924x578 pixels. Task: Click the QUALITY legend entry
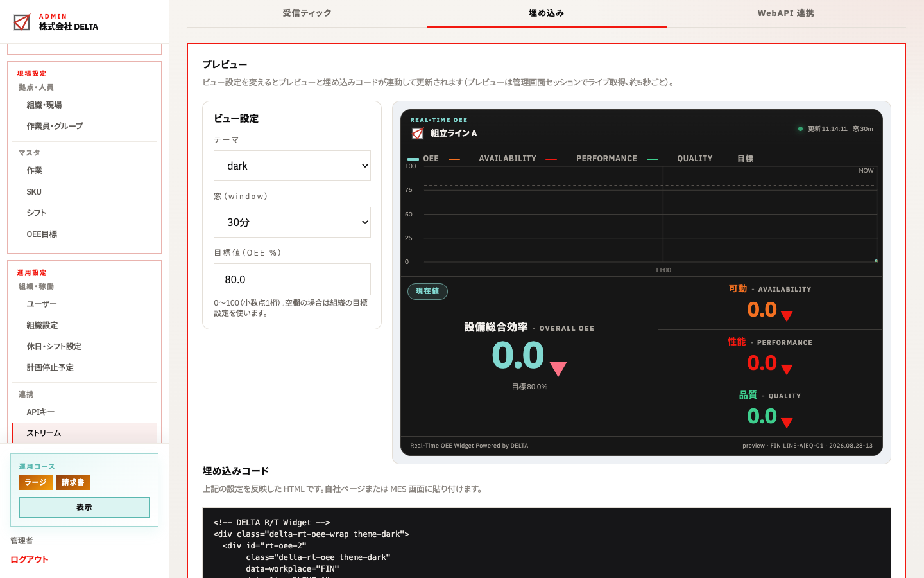[680, 159]
